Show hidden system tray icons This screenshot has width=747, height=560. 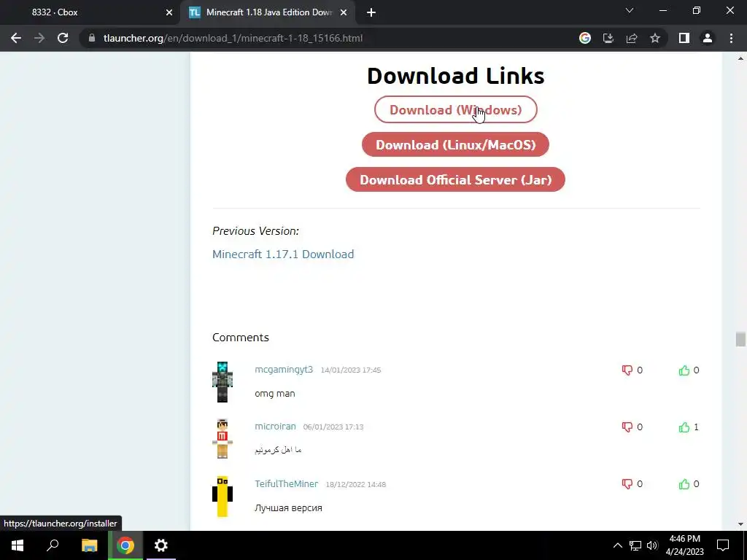coord(617,545)
